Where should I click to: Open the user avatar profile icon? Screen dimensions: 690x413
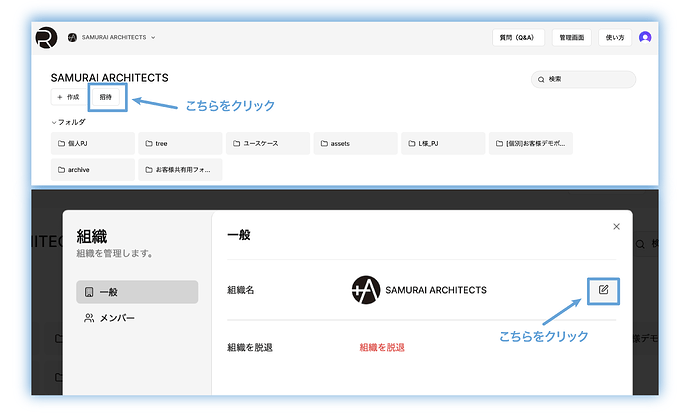645,37
